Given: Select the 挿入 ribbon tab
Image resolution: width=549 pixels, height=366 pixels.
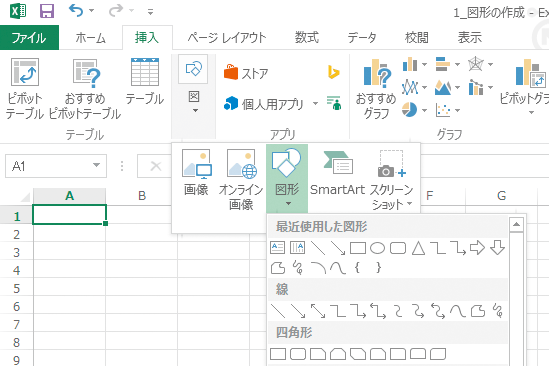Looking at the screenshot, I should click(x=147, y=37).
